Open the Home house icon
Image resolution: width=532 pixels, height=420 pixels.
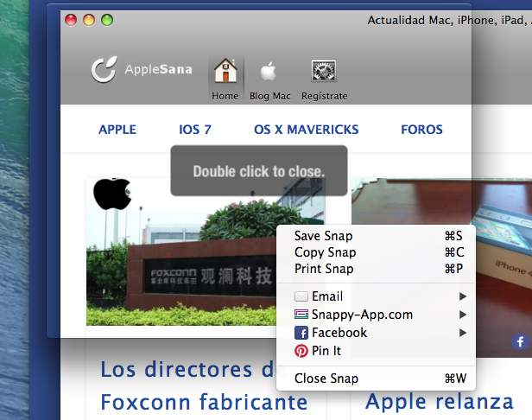[225, 71]
